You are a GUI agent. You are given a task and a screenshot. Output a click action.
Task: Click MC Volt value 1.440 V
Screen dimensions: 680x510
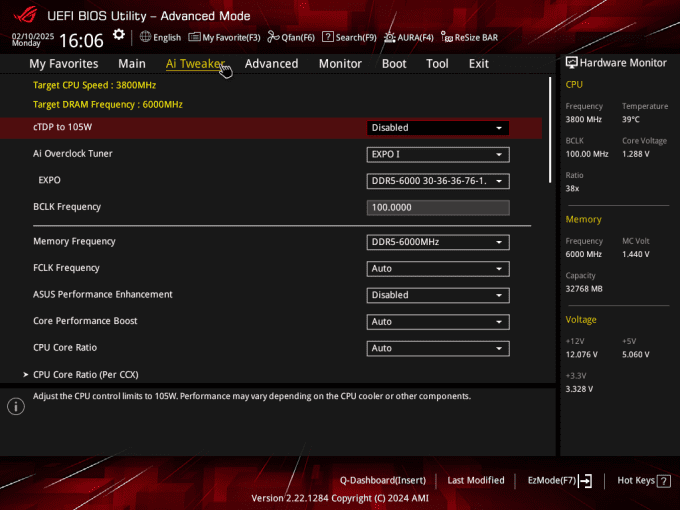click(x=635, y=254)
